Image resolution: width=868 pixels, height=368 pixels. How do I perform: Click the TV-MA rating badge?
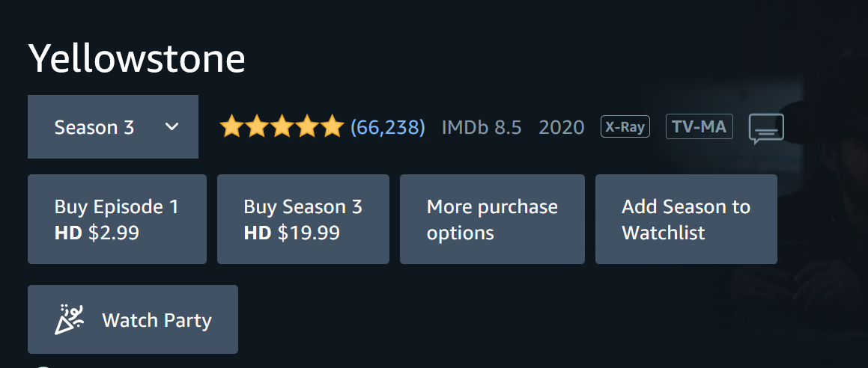point(699,126)
